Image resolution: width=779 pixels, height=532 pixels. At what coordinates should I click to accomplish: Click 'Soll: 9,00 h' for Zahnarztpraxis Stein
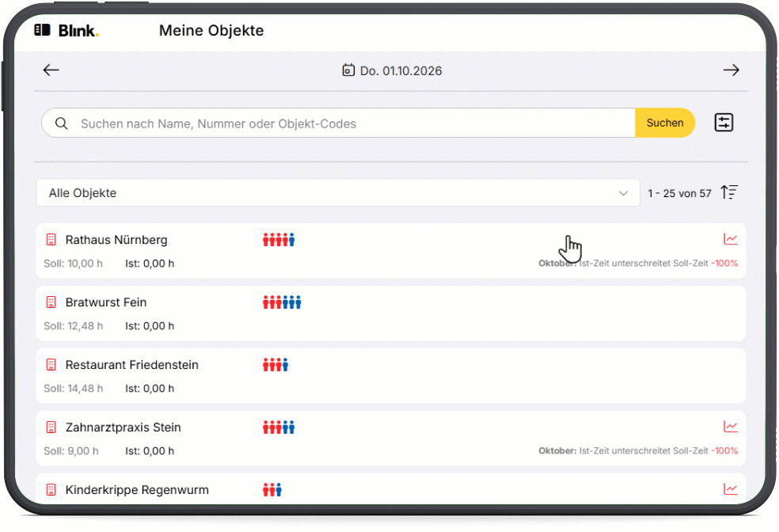click(71, 451)
